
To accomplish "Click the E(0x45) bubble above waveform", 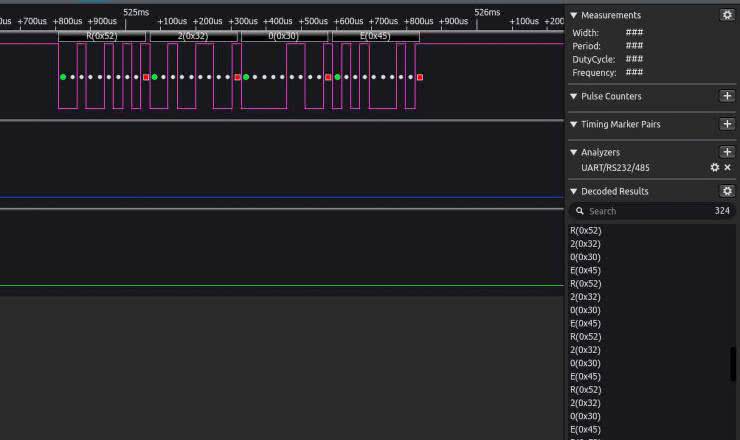I will pyautogui.click(x=375, y=36).
